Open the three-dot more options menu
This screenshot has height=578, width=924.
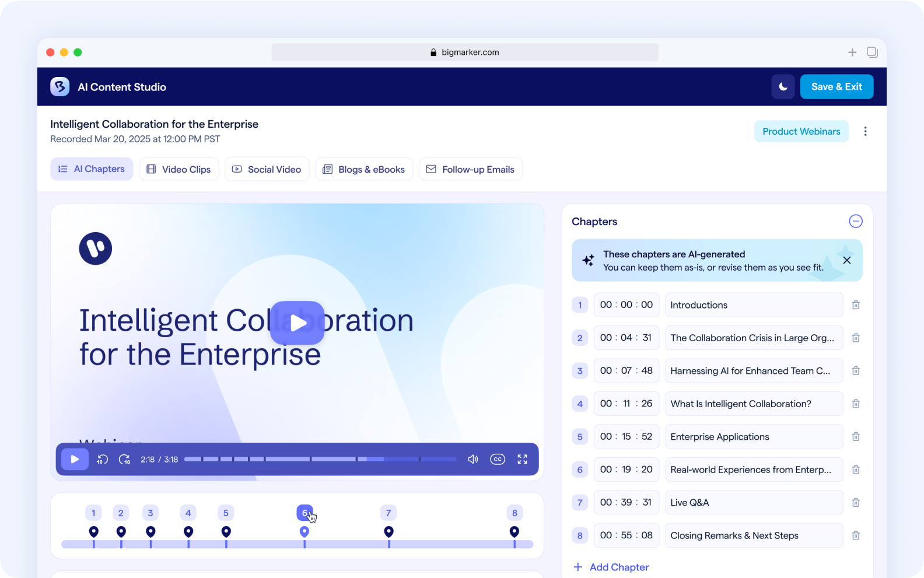pyautogui.click(x=865, y=132)
